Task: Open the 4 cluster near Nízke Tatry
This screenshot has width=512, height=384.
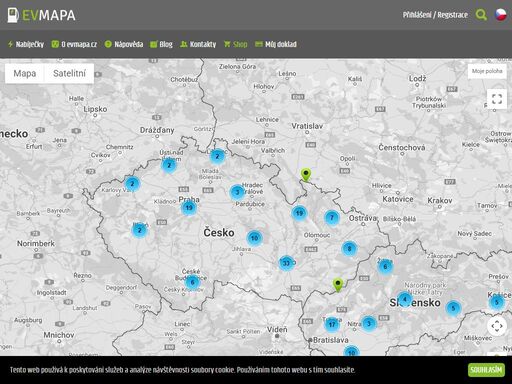Action: pyautogui.click(x=405, y=299)
